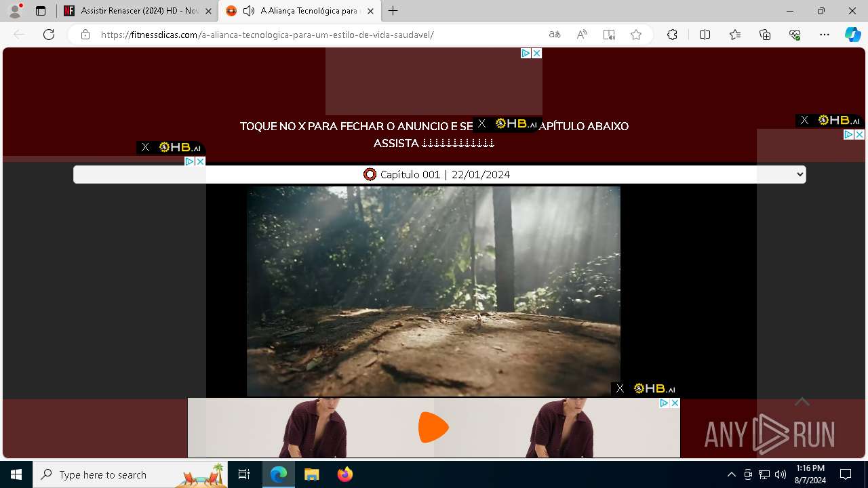Open Browser essentials heart icon
Viewport: 868px width, 488px height.
pos(795,35)
